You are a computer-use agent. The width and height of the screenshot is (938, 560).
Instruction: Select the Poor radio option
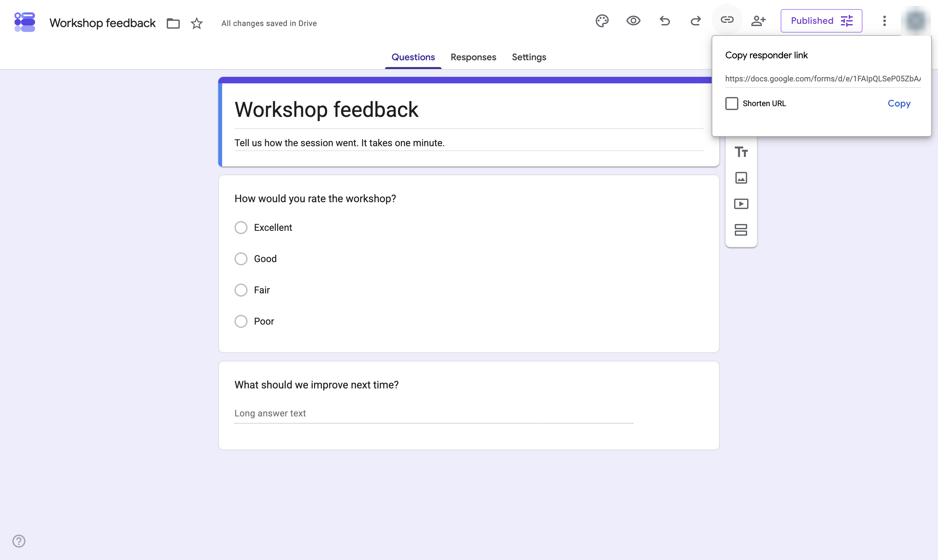pyautogui.click(x=241, y=321)
